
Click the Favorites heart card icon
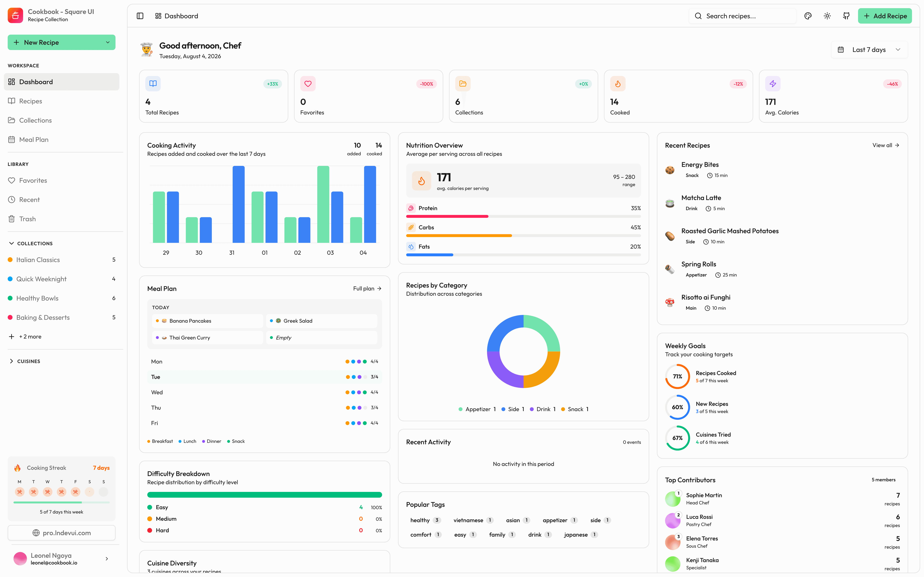point(308,83)
